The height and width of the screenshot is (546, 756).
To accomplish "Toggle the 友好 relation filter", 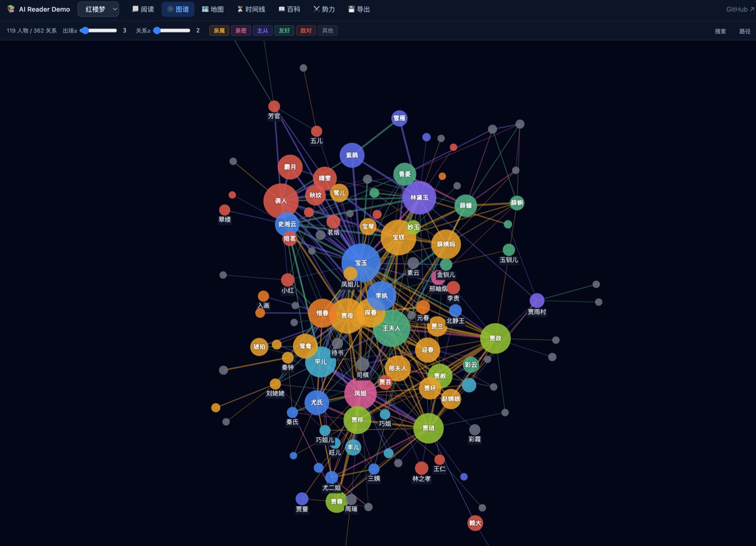I will coord(284,30).
